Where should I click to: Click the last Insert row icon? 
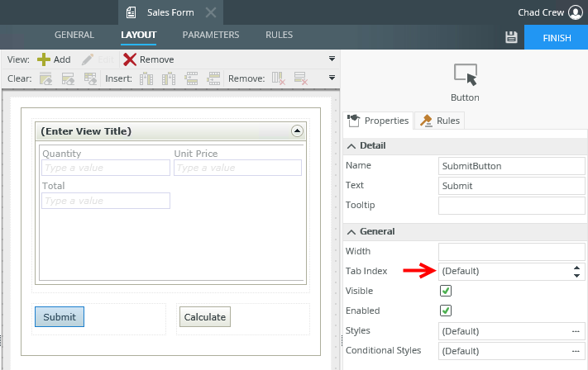click(x=214, y=79)
